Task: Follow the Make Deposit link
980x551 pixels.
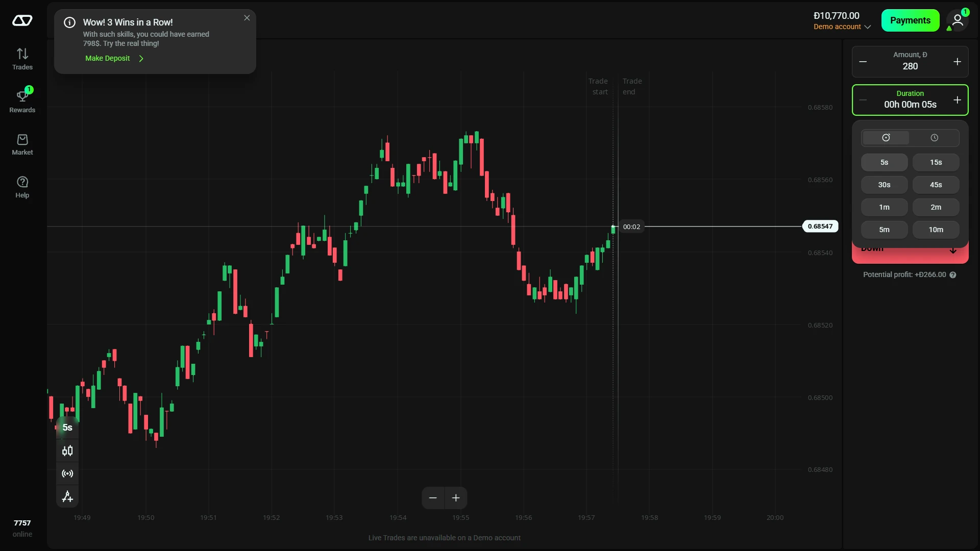Action: (x=114, y=59)
